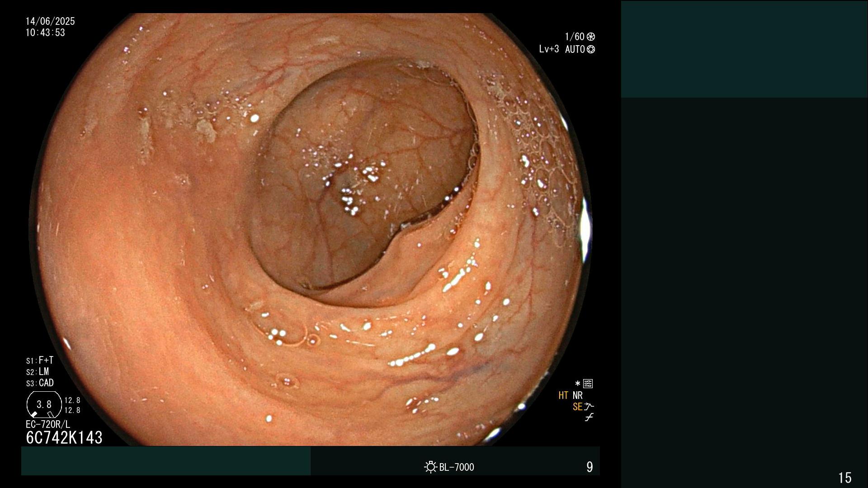This screenshot has height=488, width=868.
Task: Click the shutter speed fan icon beside 1/60
Action: point(591,37)
